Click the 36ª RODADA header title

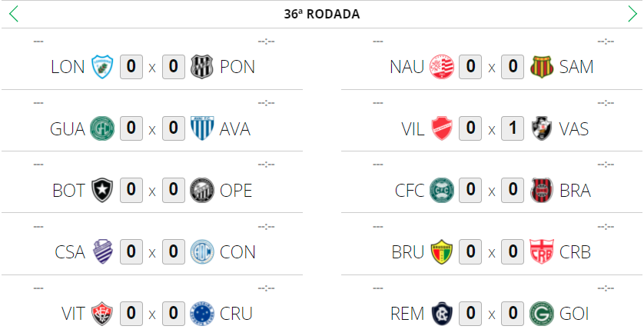coord(322,14)
